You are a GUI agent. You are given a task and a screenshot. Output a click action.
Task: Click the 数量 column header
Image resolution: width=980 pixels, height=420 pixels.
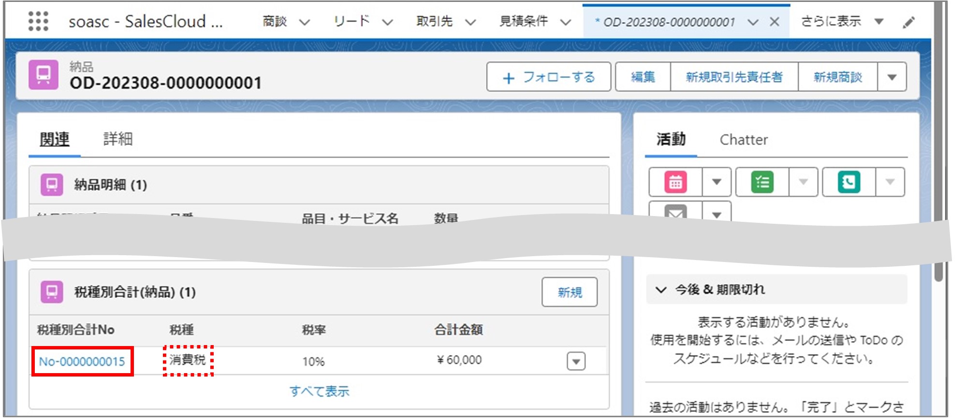446,218
